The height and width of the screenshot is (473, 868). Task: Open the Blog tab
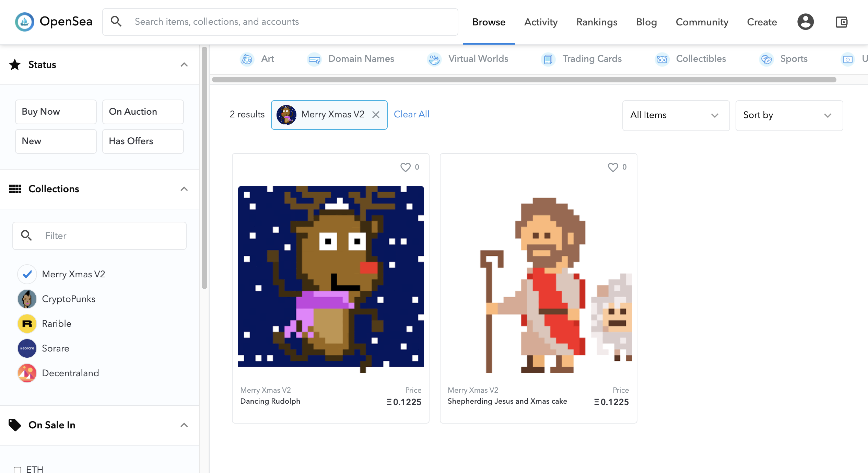[646, 22]
